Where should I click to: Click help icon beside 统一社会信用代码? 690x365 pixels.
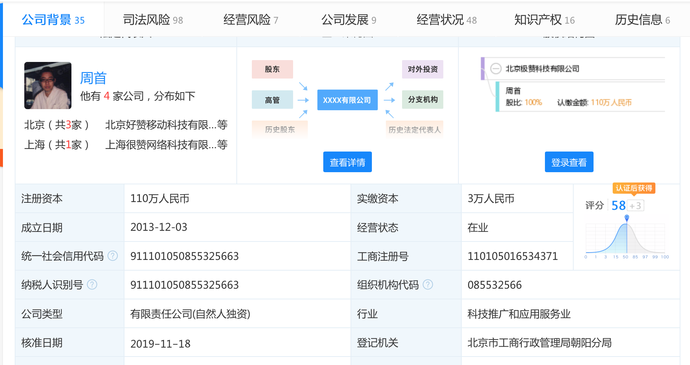tap(113, 256)
